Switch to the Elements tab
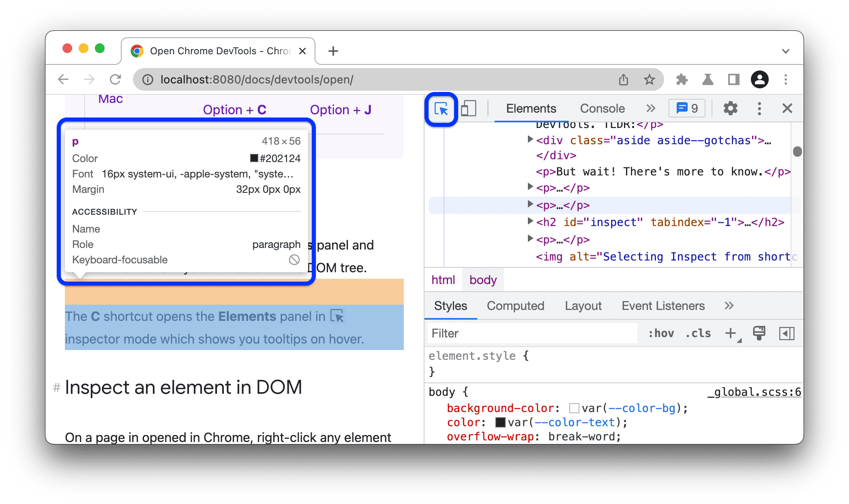 click(x=531, y=108)
